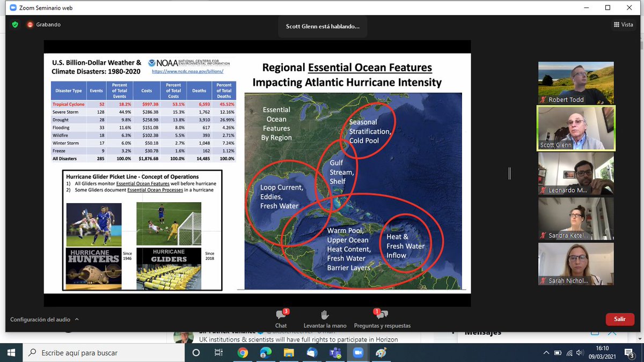The image size is (644, 362).
Task: Click the muted mic icon beside Sarah Nichol
Action: click(543, 280)
